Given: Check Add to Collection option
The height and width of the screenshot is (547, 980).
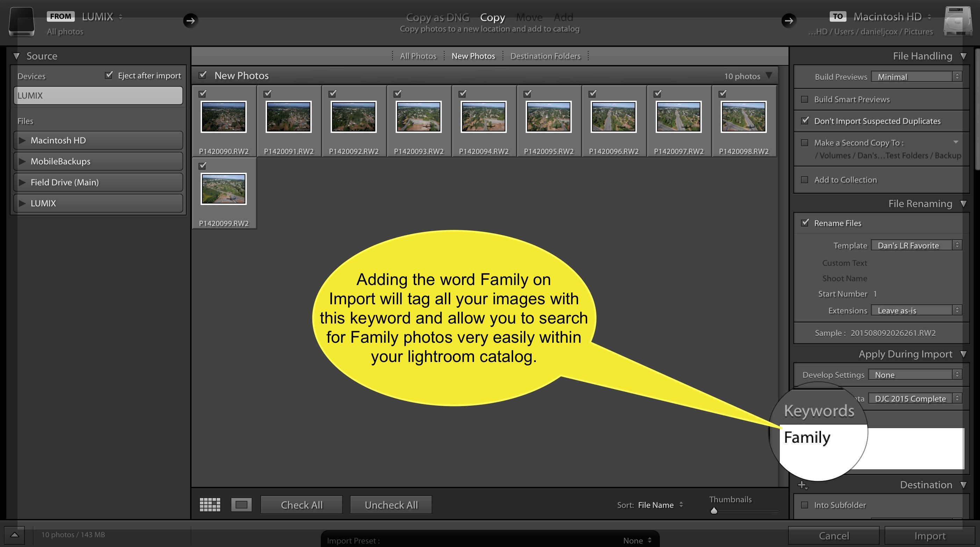Looking at the screenshot, I should coord(804,180).
